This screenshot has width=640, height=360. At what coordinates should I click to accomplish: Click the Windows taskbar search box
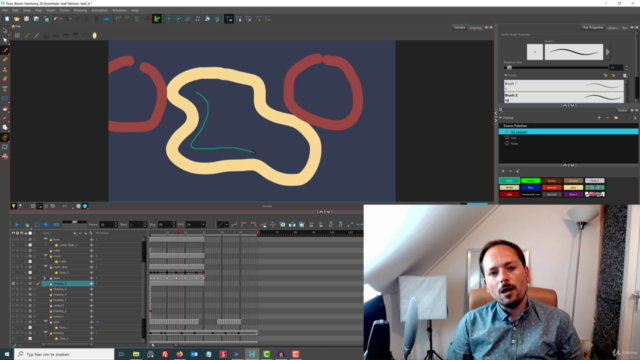click(x=64, y=354)
